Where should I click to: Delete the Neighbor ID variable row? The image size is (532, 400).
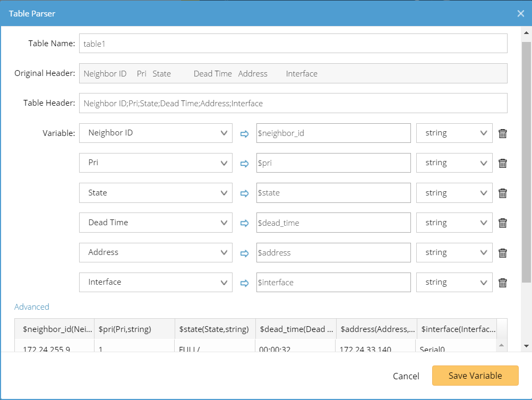pyautogui.click(x=502, y=133)
